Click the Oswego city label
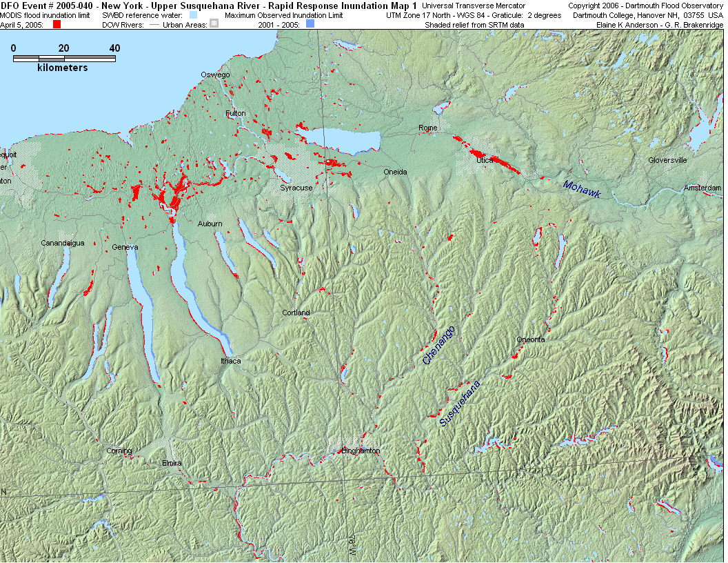 click(x=215, y=75)
